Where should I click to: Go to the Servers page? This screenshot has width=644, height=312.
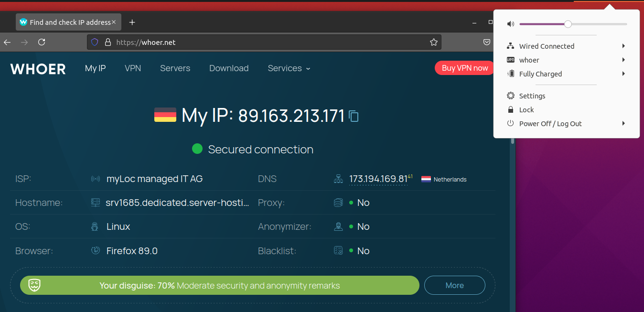175,68
